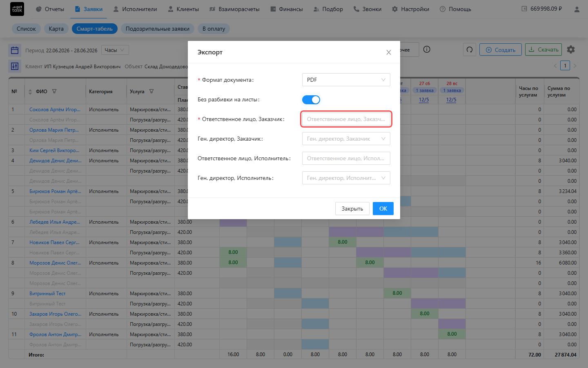Screen dimensions: 588x368
Task: Sort by ФИО column arrows
Action: tap(30, 92)
